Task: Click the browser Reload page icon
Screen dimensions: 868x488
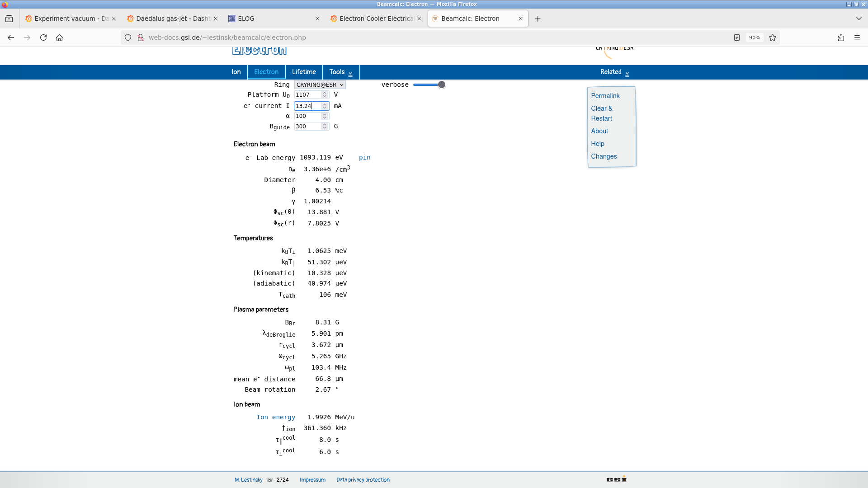Action: pyautogui.click(x=43, y=38)
